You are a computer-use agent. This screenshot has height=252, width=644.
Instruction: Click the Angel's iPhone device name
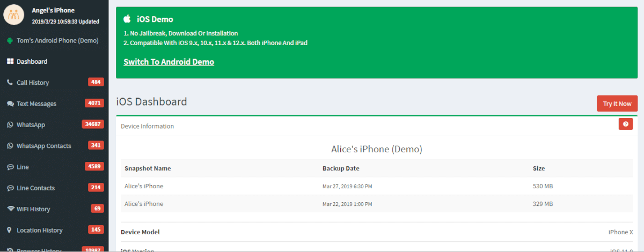(53, 10)
